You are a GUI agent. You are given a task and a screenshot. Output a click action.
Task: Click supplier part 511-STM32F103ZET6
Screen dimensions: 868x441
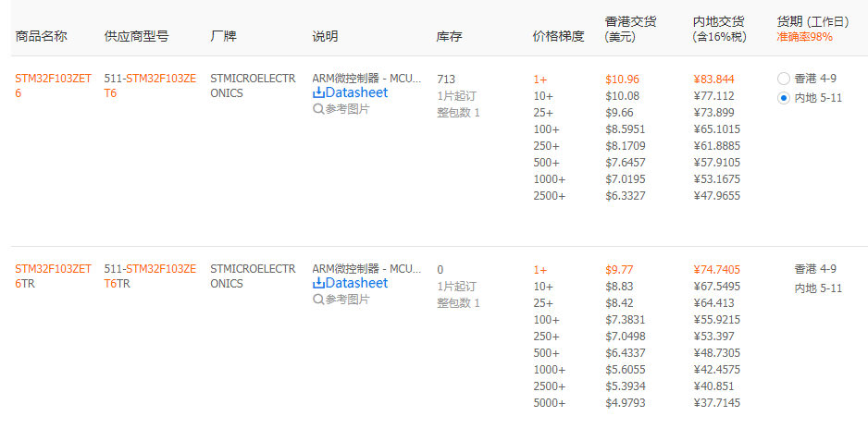point(150,86)
